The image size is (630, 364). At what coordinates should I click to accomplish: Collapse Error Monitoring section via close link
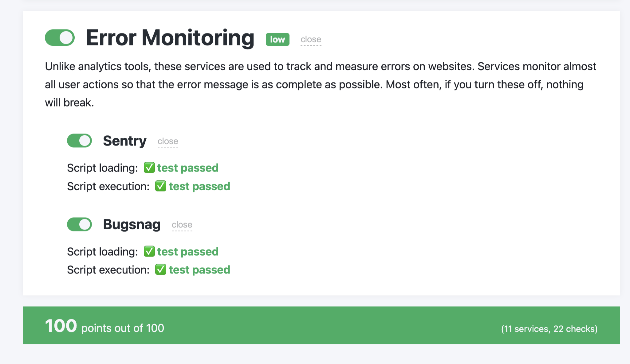(x=311, y=40)
